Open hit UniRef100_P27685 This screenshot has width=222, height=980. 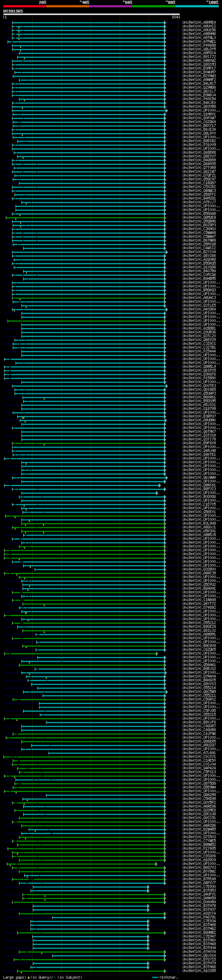click(199, 848)
